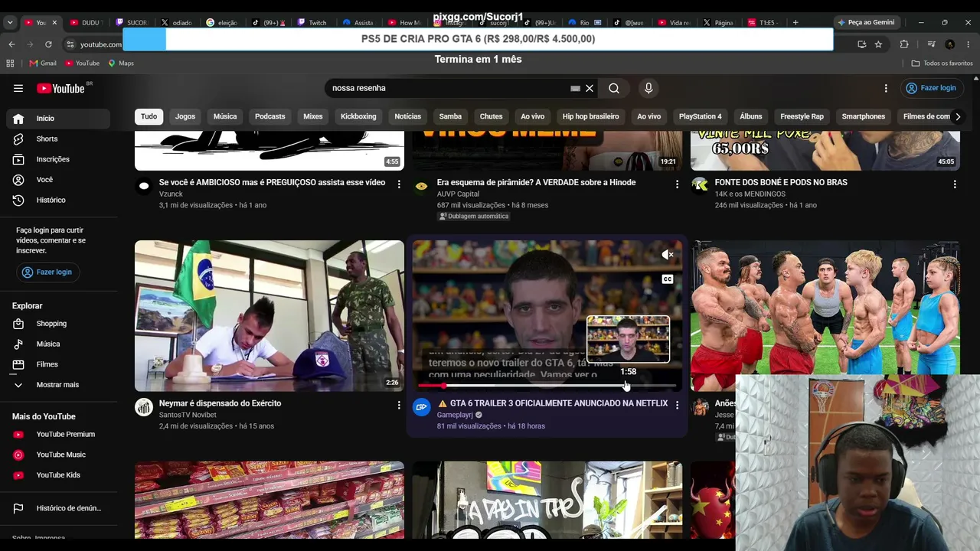Go back in browser toolbar
Viewport: 980px width, 551px height.
click(x=11, y=44)
